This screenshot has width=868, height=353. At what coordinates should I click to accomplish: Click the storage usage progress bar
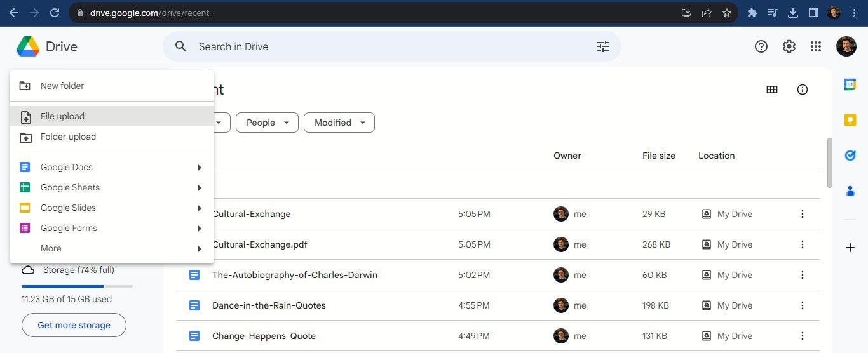(x=77, y=286)
